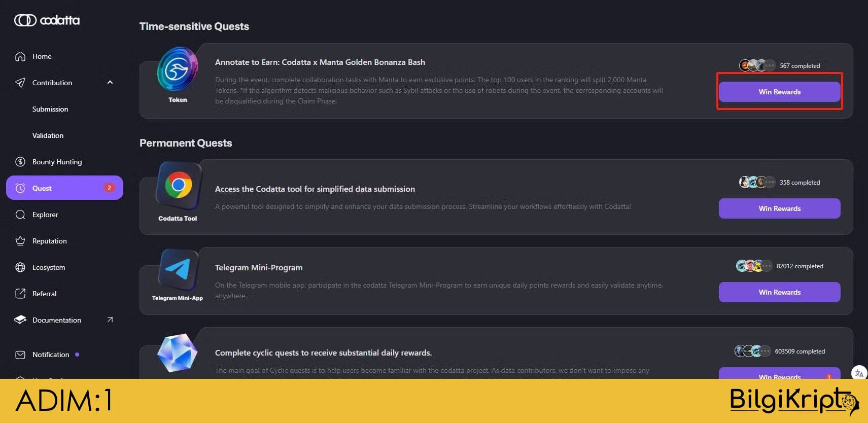Click the "Time-sensitive Quests" heading
Viewport: 868px width, 423px height.
(194, 26)
